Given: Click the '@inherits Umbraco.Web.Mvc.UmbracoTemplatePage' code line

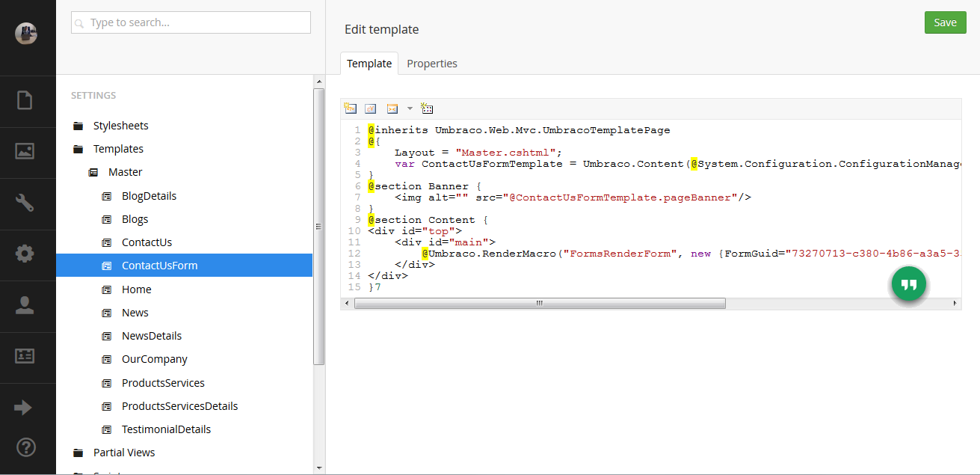Looking at the screenshot, I should pyautogui.click(x=519, y=130).
